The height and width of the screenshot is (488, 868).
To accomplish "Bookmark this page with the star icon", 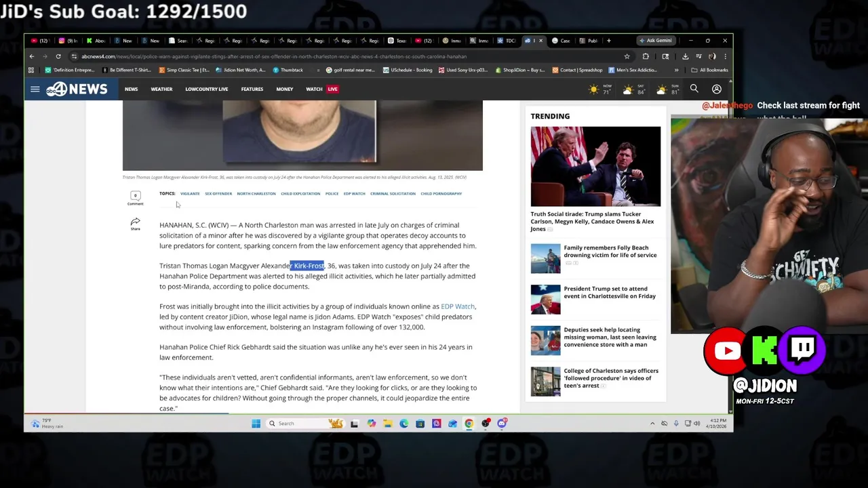I will point(627,56).
